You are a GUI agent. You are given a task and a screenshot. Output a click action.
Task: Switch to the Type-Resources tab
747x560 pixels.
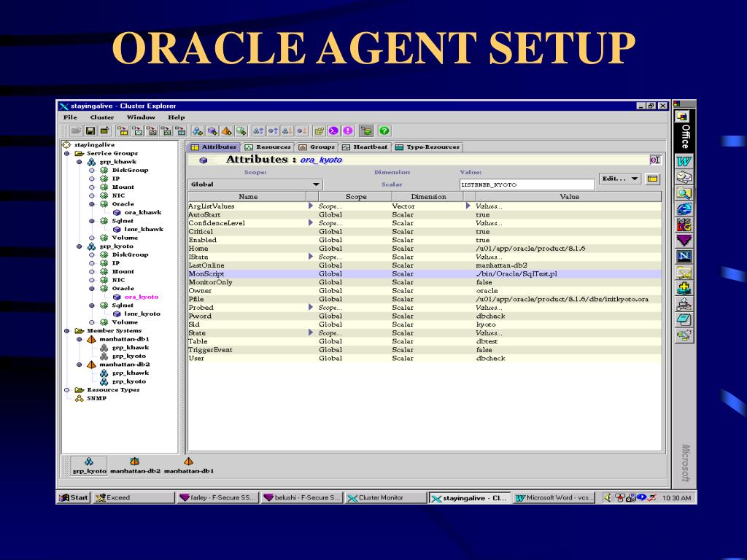(x=427, y=147)
